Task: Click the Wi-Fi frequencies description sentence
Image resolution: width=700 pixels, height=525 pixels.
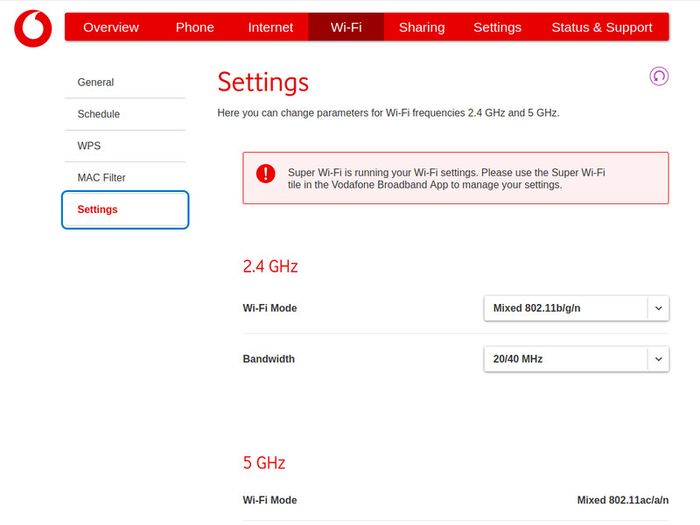Action: [x=388, y=113]
